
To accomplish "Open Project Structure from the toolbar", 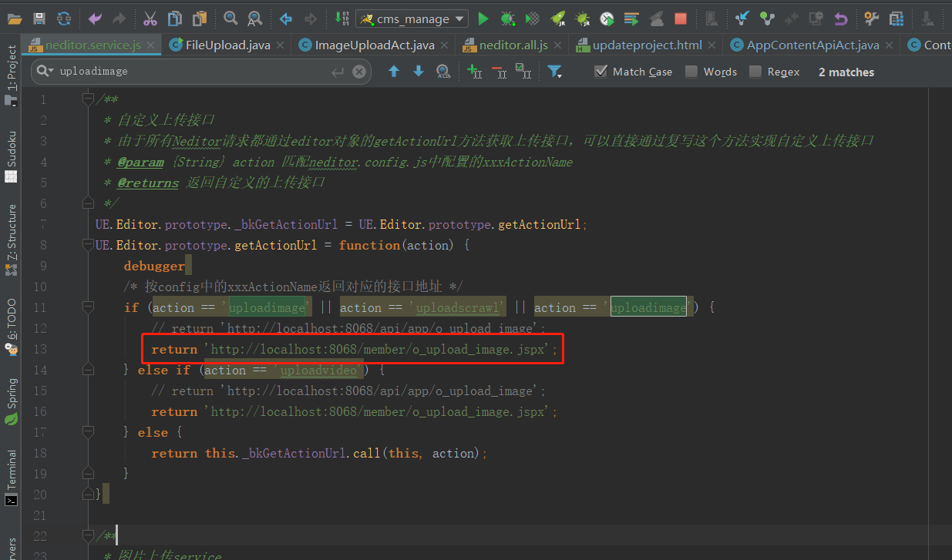I will click(x=896, y=18).
